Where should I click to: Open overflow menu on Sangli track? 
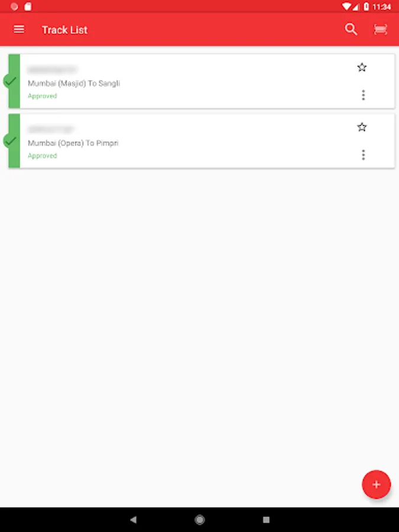pos(363,95)
